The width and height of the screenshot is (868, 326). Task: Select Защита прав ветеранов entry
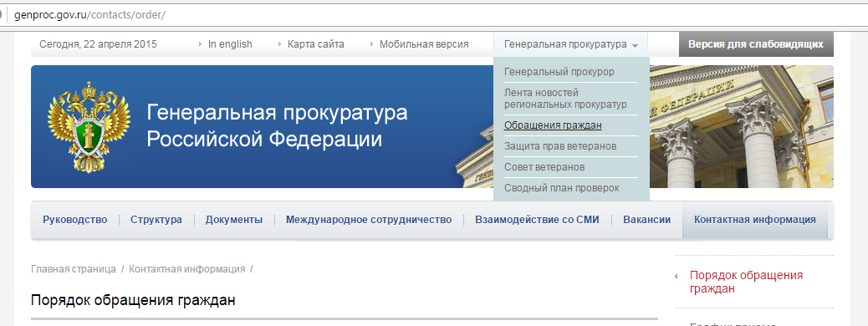[x=560, y=146]
